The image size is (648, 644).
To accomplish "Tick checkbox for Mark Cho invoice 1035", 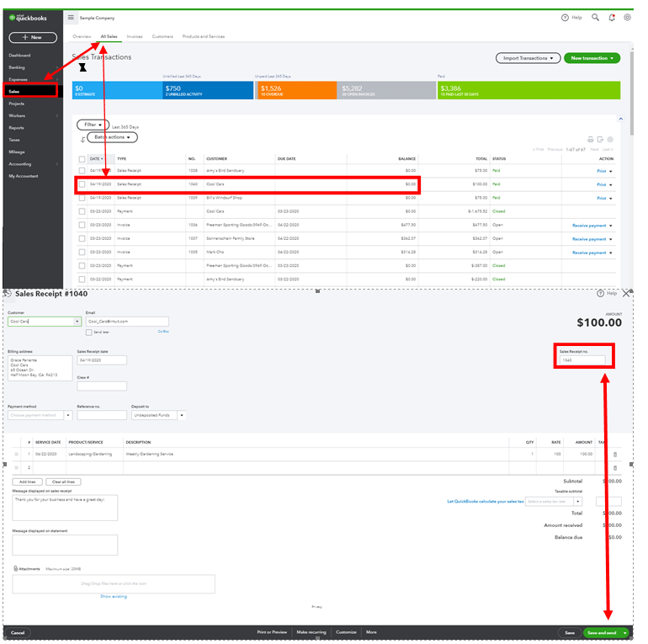I will click(x=82, y=253).
